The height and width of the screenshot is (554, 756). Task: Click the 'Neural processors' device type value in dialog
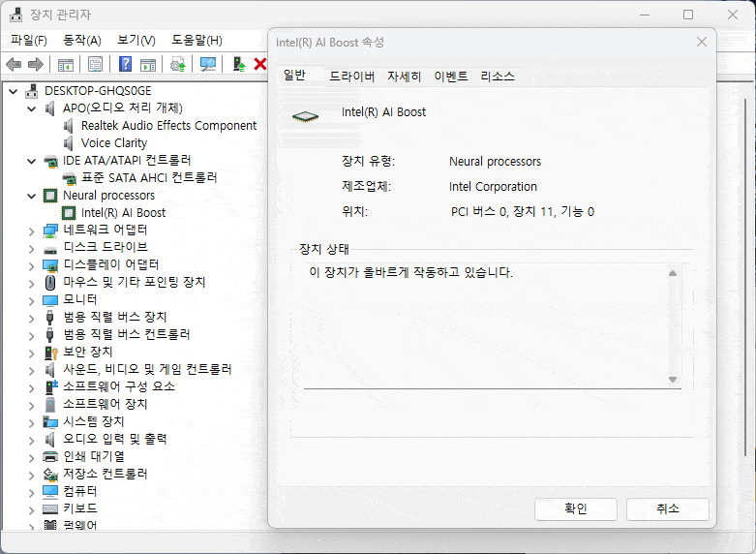click(x=495, y=162)
